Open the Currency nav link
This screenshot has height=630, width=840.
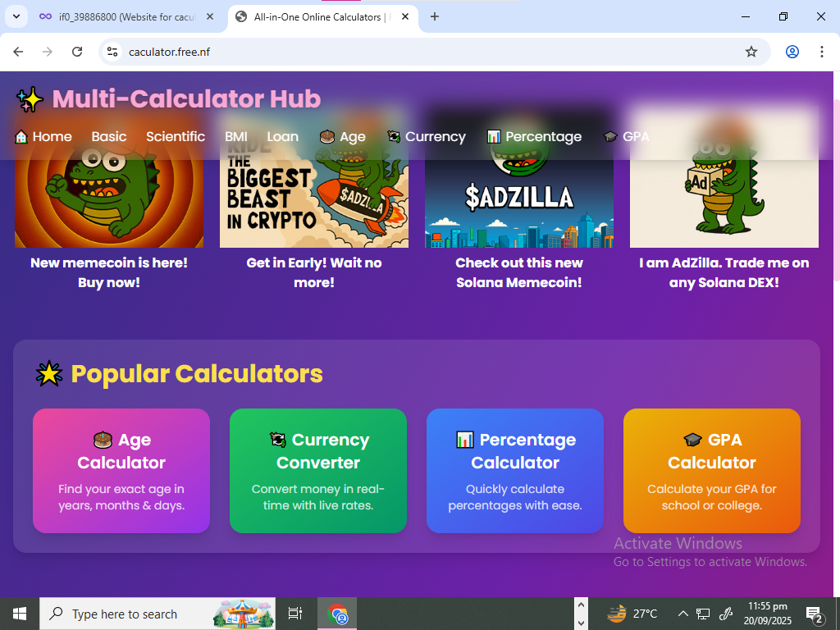(x=427, y=137)
